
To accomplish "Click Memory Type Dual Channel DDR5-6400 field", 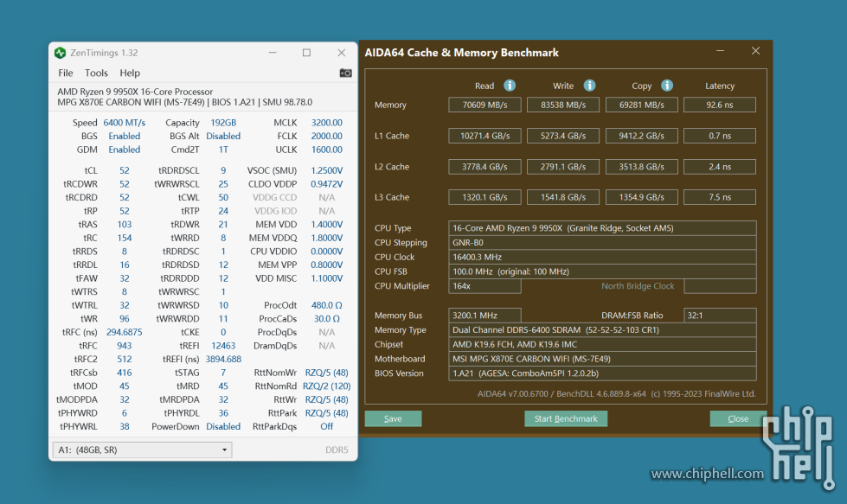I will click(602, 329).
